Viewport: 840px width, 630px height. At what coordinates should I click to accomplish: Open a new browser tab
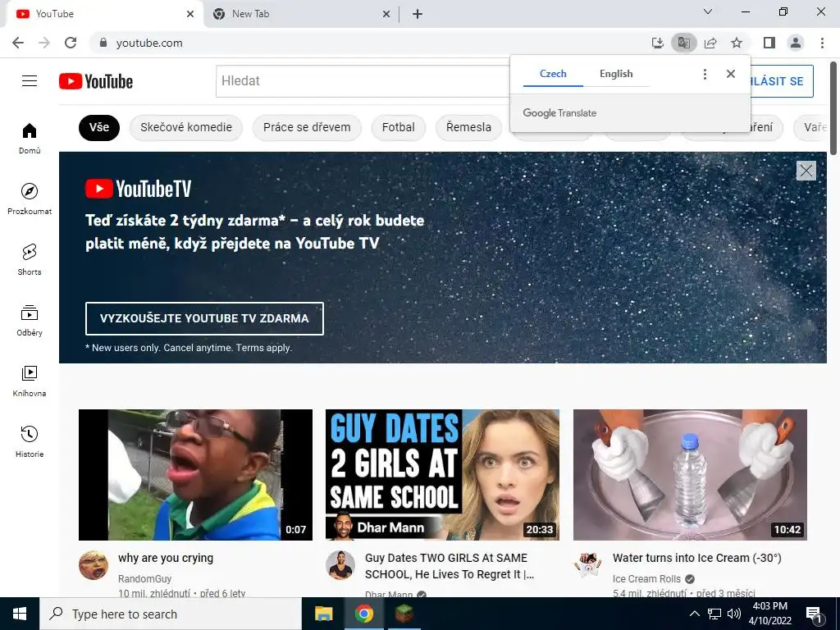pos(418,14)
